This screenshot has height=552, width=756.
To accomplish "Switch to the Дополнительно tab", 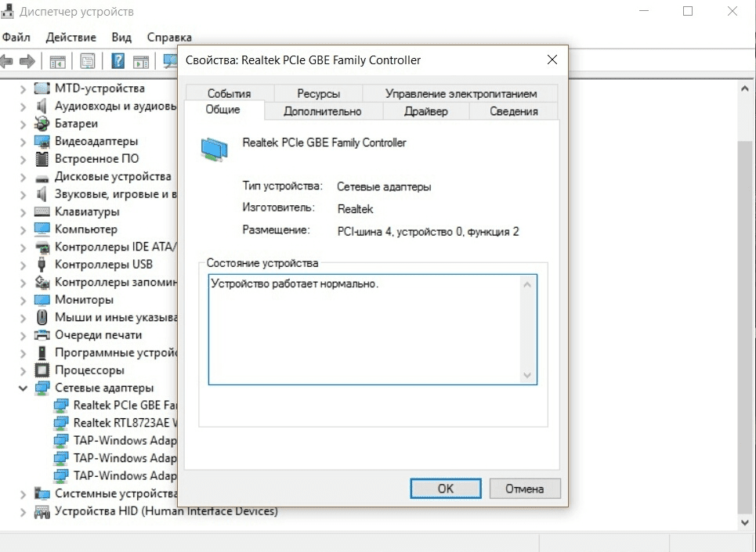I will pos(323,111).
